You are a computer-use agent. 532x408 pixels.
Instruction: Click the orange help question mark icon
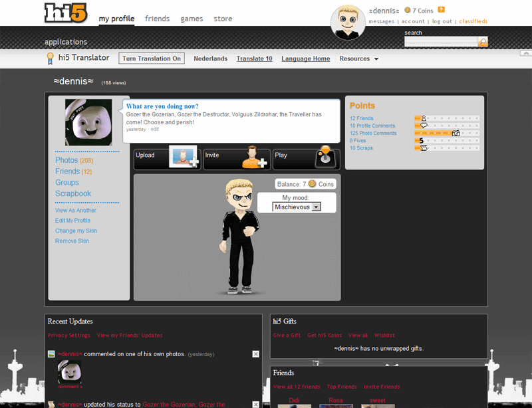tap(441, 10)
